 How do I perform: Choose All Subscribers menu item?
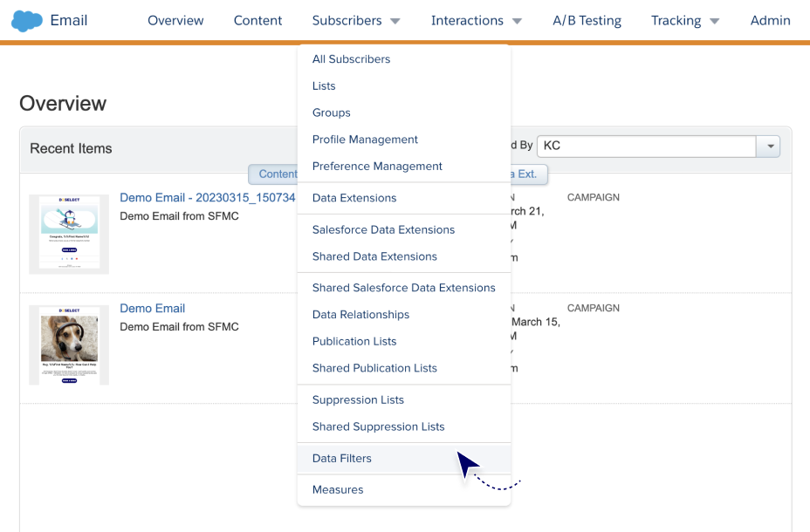point(351,59)
